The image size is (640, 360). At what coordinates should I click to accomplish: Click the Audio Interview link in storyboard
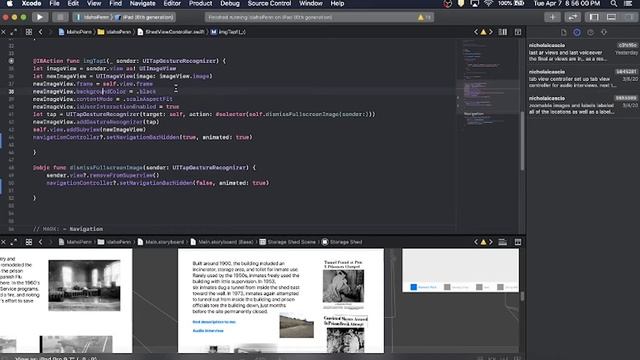point(208,331)
